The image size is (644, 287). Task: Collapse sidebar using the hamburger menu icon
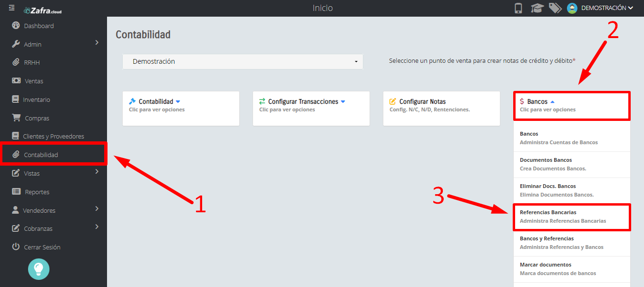[x=11, y=8]
